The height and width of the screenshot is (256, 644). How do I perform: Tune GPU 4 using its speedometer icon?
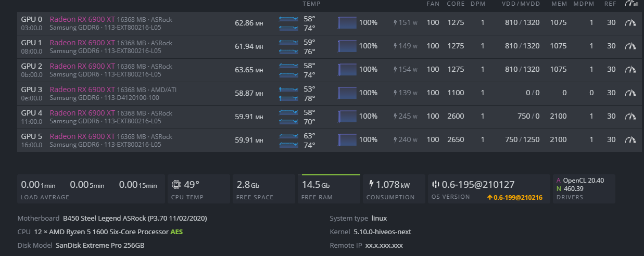[630, 117]
